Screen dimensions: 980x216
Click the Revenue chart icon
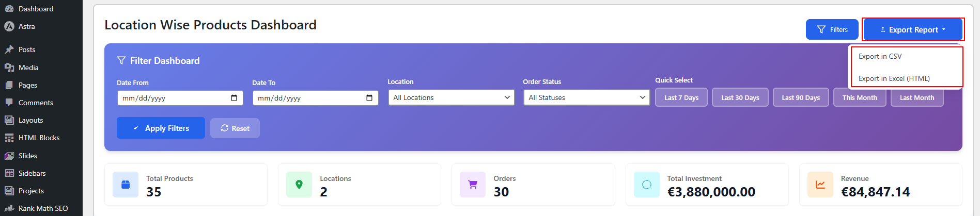point(820,185)
